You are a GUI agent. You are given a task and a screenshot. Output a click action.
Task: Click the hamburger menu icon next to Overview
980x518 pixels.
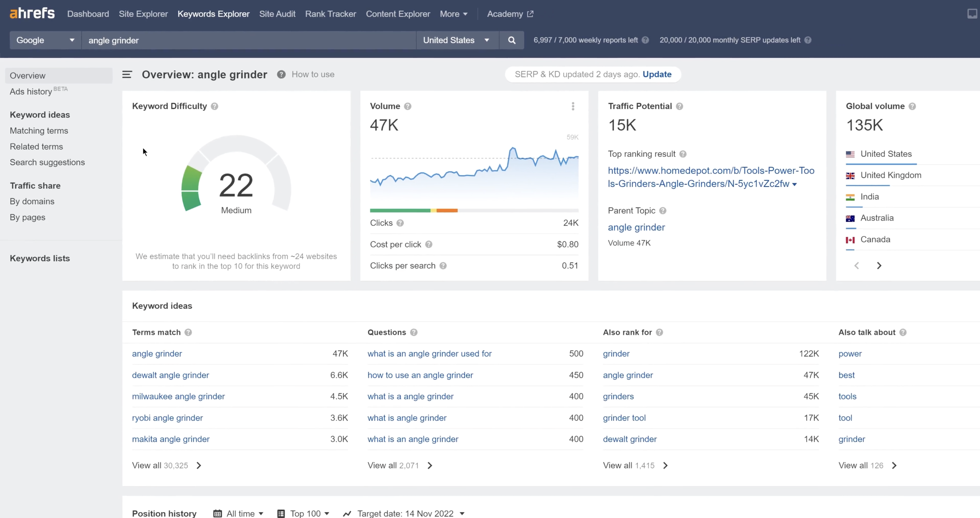[127, 74]
